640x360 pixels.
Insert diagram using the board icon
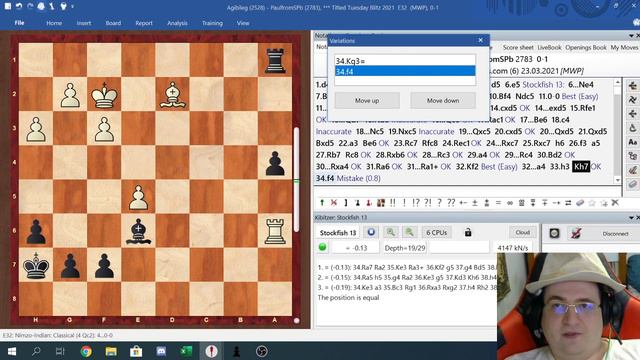coord(381,202)
